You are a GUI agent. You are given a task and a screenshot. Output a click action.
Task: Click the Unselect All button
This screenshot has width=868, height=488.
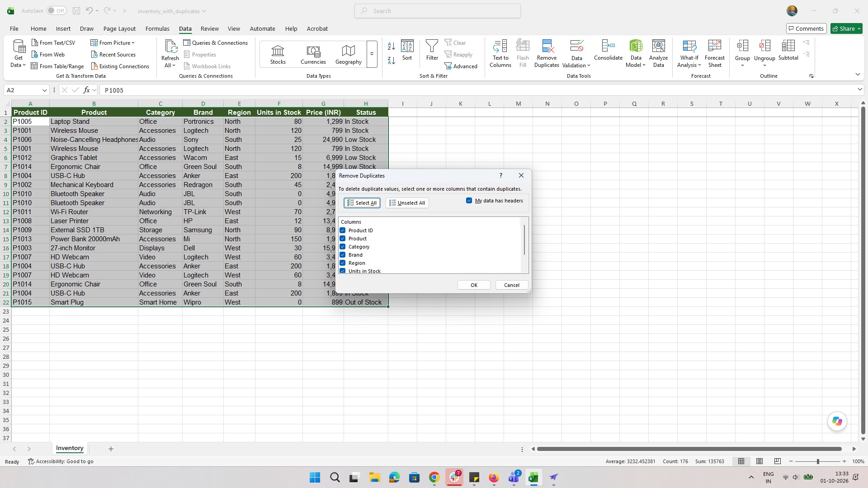[x=407, y=203]
